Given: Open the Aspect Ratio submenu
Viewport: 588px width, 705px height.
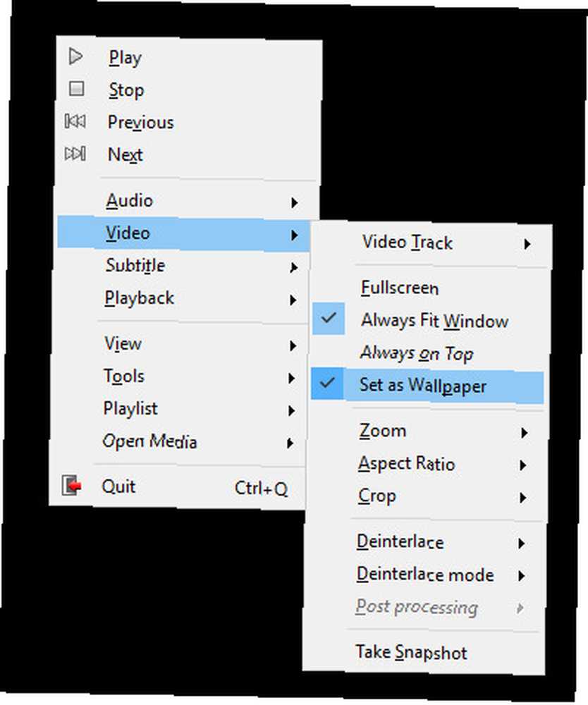Looking at the screenshot, I should pos(406,464).
